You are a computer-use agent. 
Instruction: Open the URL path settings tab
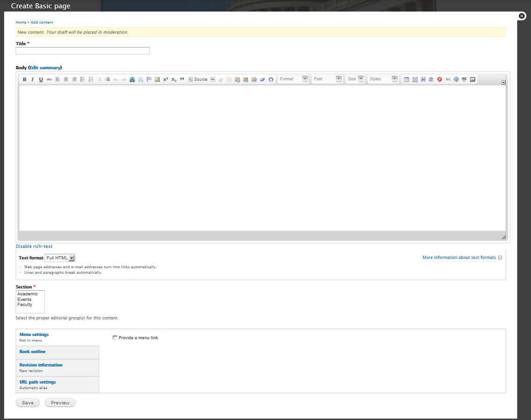coord(37,382)
